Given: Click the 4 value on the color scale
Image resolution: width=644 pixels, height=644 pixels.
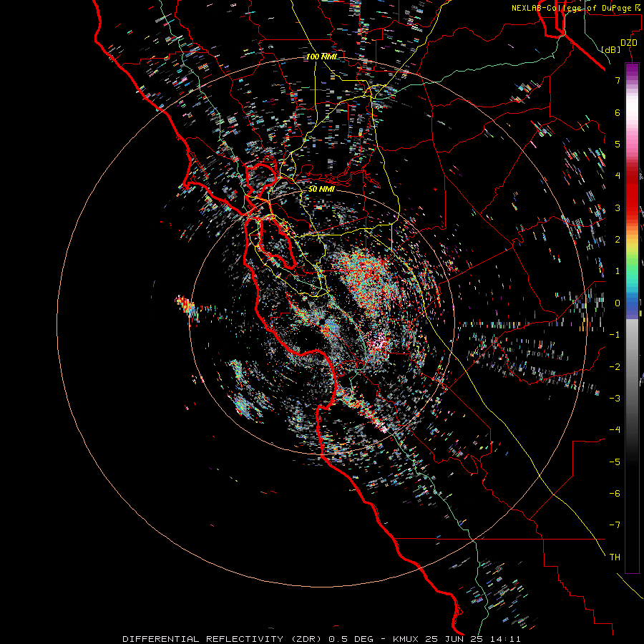Looking at the screenshot, I should (x=618, y=176).
